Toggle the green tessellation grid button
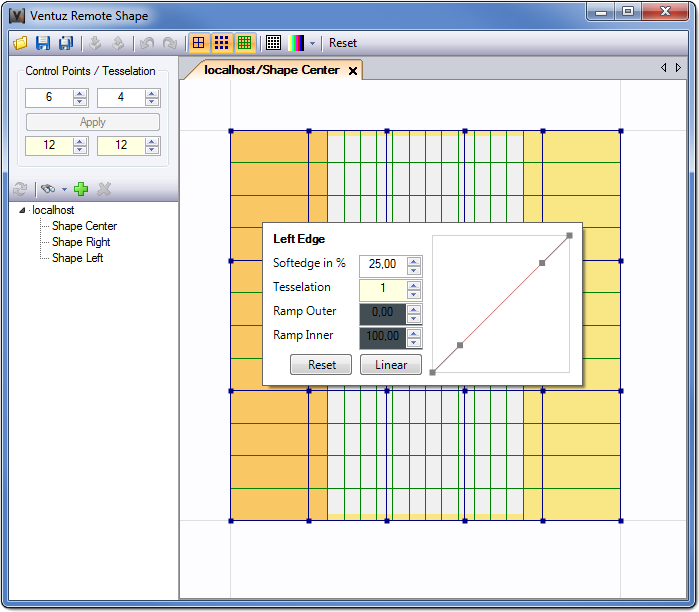 click(243, 43)
